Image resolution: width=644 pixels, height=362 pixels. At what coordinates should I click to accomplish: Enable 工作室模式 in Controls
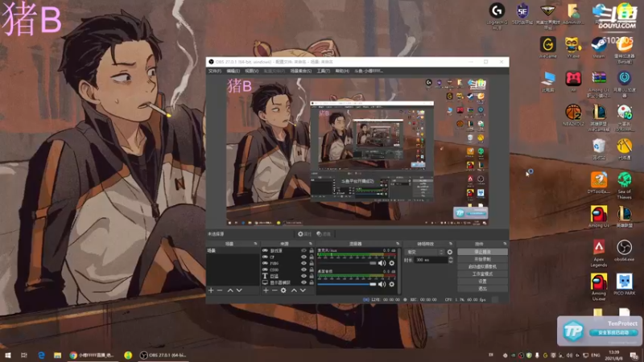[x=482, y=274]
